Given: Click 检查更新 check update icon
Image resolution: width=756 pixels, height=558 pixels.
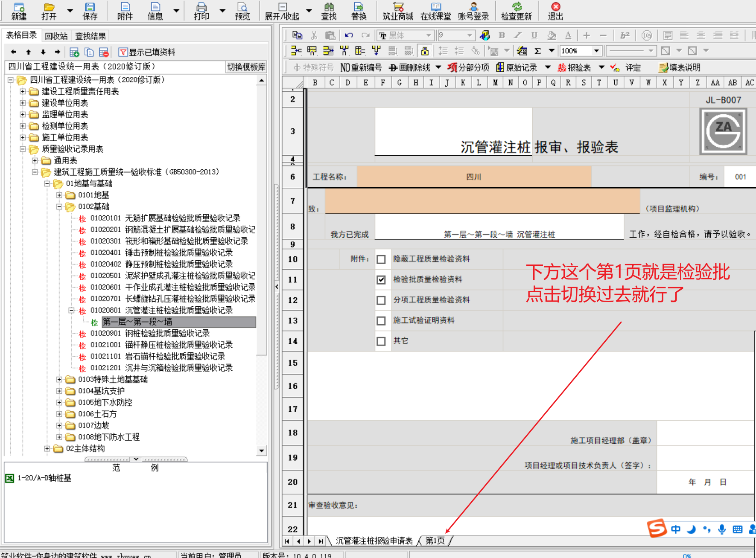Looking at the screenshot, I should coord(517,12).
